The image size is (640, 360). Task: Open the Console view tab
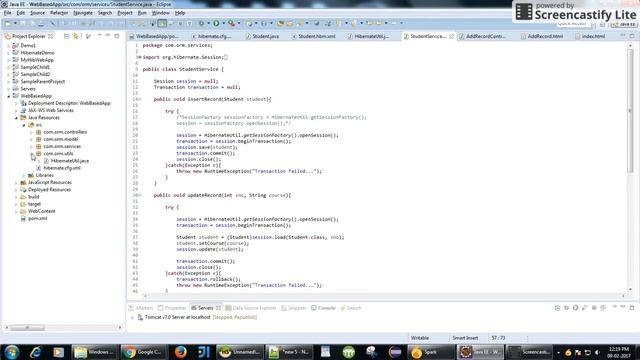click(323, 308)
